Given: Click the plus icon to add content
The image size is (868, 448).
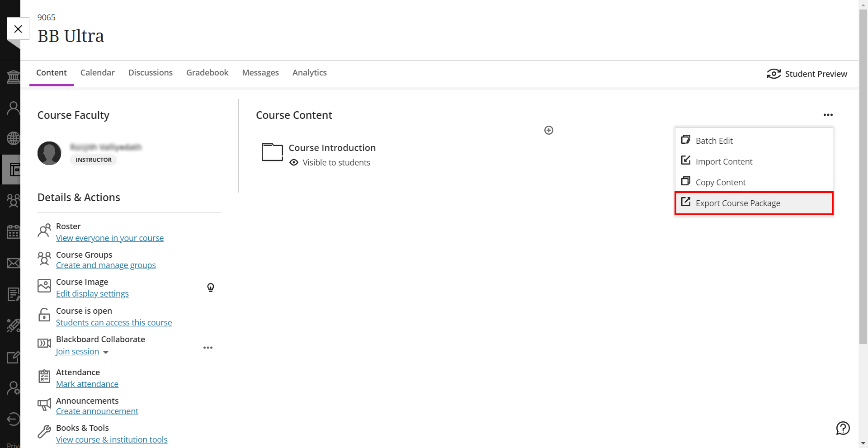Looking at the screenshot, I should [549, 130].
